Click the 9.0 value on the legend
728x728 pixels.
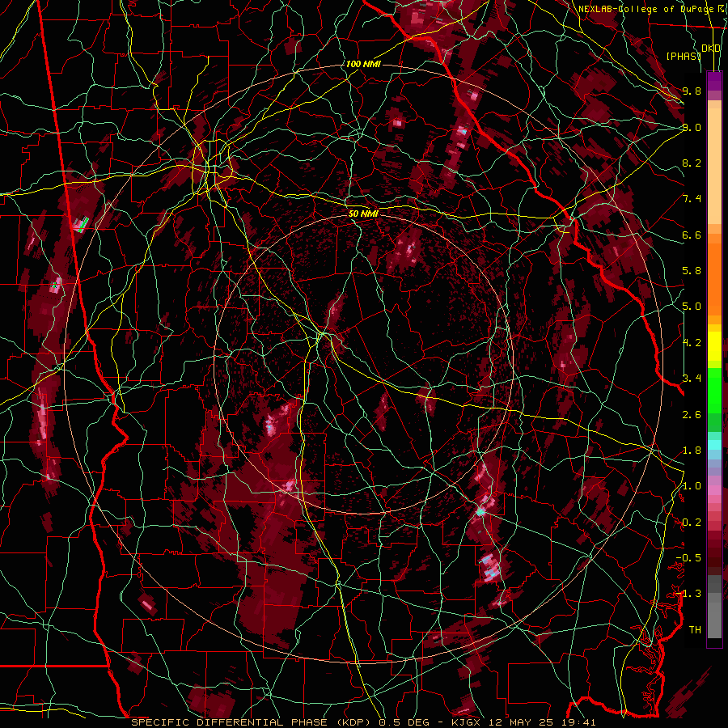[x=692, y=127]
